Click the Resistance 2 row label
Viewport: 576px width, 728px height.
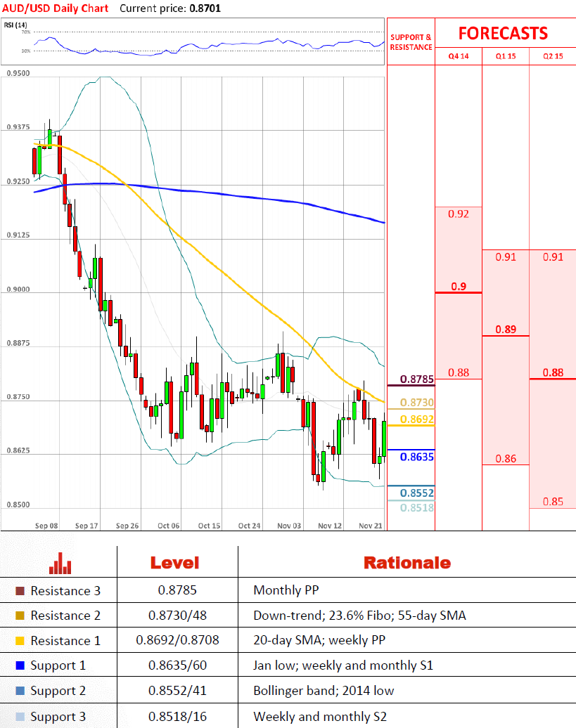tap(65, 616)
